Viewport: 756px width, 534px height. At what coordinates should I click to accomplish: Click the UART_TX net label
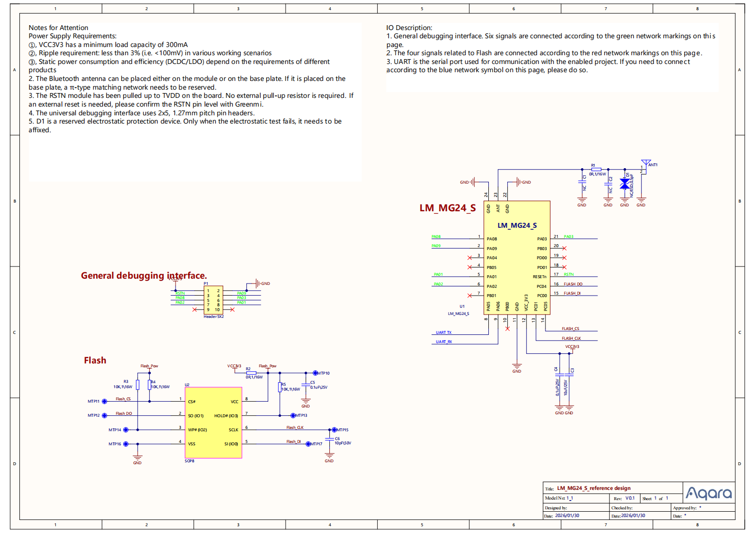tap(443, 332)
